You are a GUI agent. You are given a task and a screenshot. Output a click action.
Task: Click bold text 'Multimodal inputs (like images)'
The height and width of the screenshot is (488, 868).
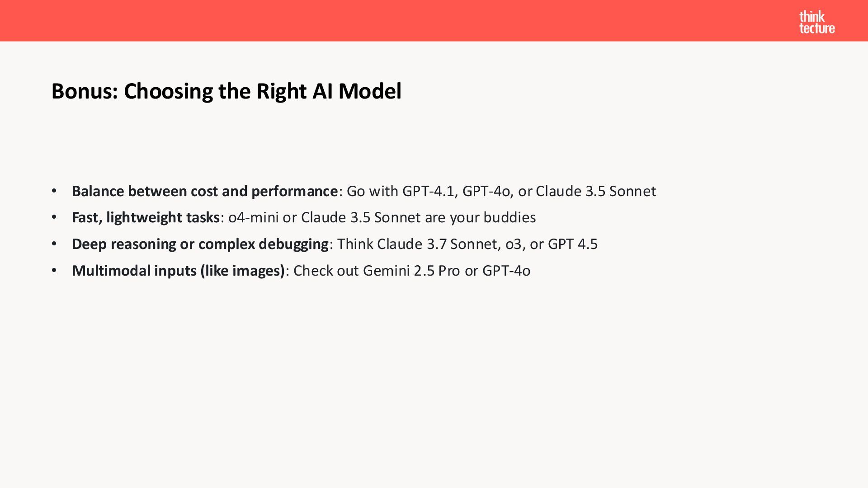[x=178, y=271]
